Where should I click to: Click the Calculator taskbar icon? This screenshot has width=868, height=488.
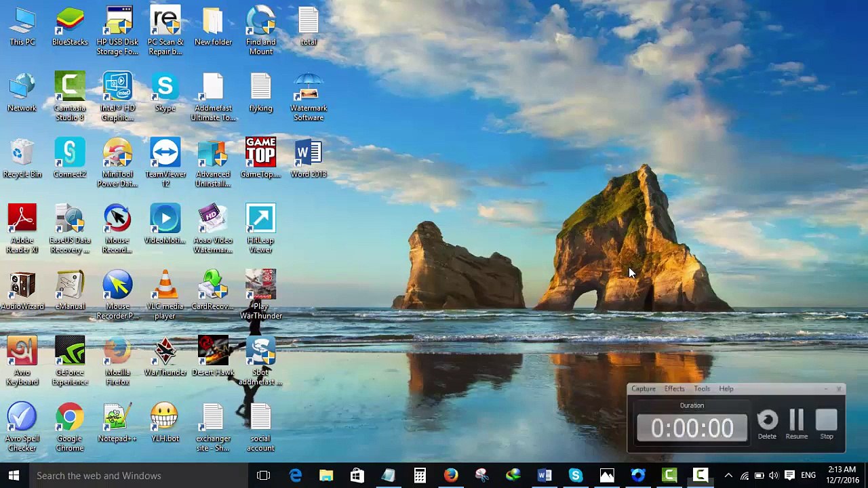(420, 476)
